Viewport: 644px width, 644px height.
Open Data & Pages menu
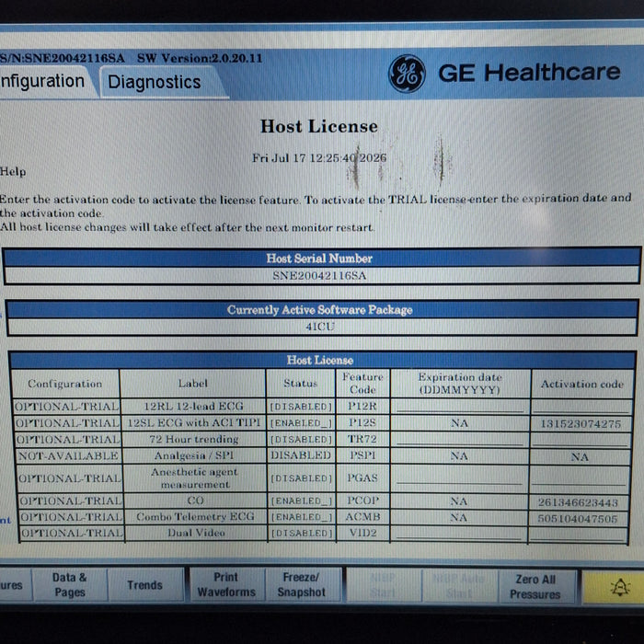point(69,584)
